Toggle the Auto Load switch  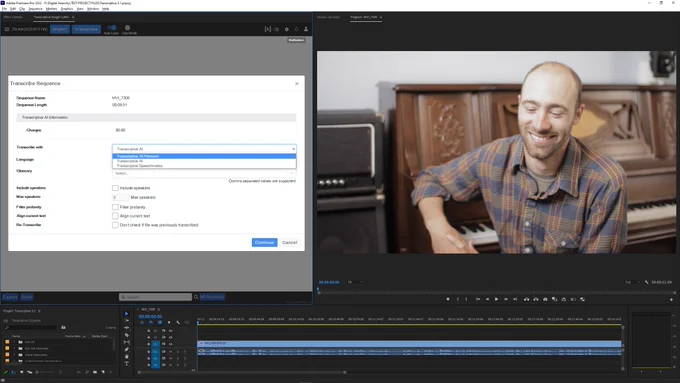pos(111,28)
